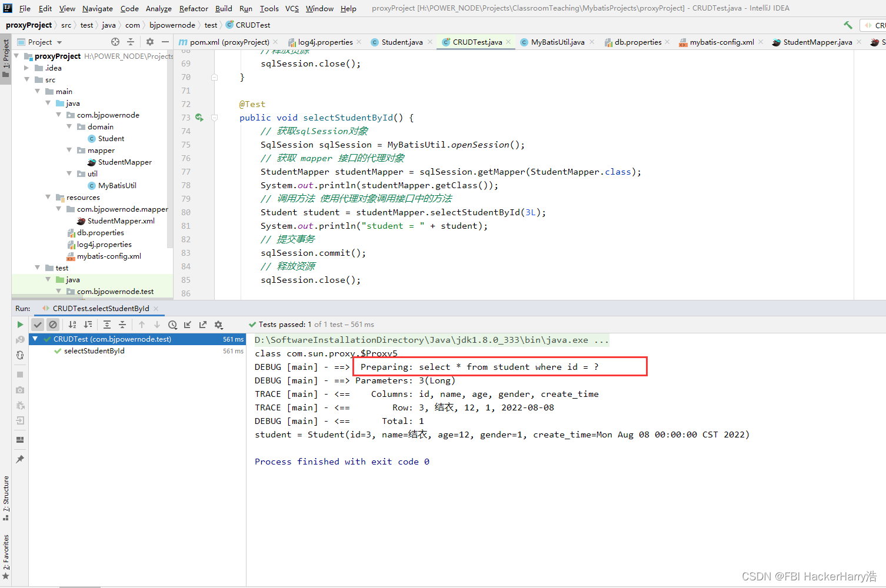The width and height of the screenshot is (886, 588).
Task: Expand all test results
Action: coord(107,325)
